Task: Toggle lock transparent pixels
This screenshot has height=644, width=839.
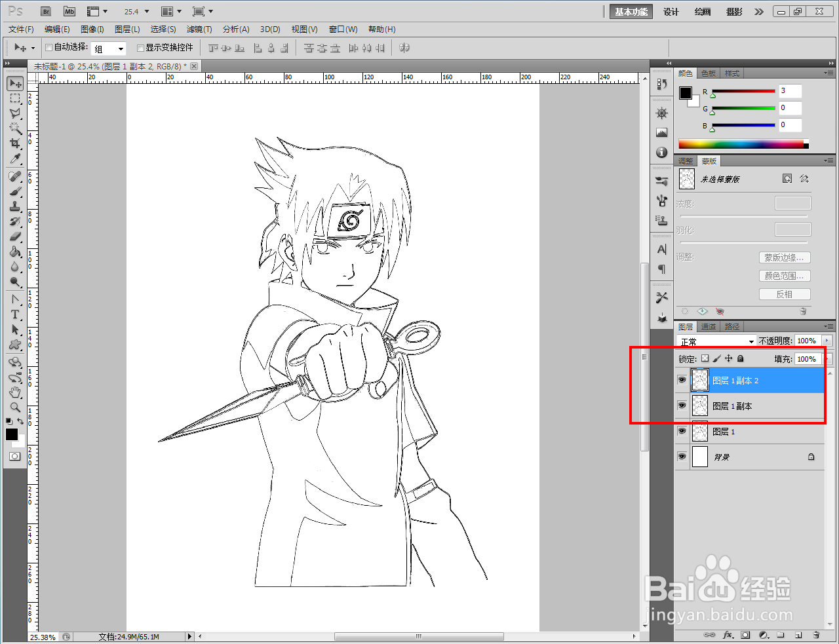Action: point(705,358)
